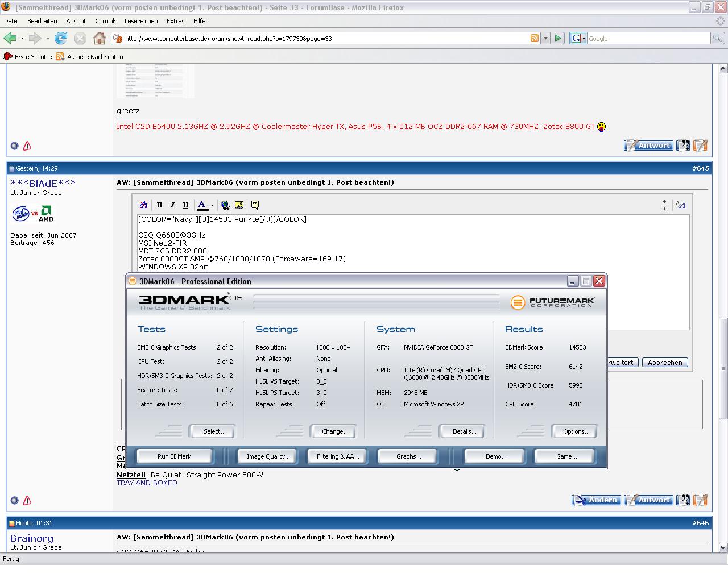Click the report post icon above post #645
Viewport: 728px width, 582px height.
point(27,146)
